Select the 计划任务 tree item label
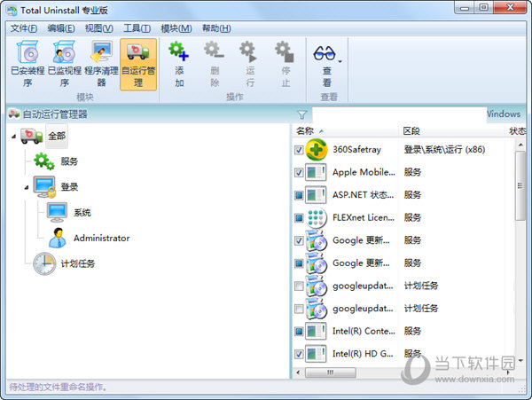 tap(78, 263)
